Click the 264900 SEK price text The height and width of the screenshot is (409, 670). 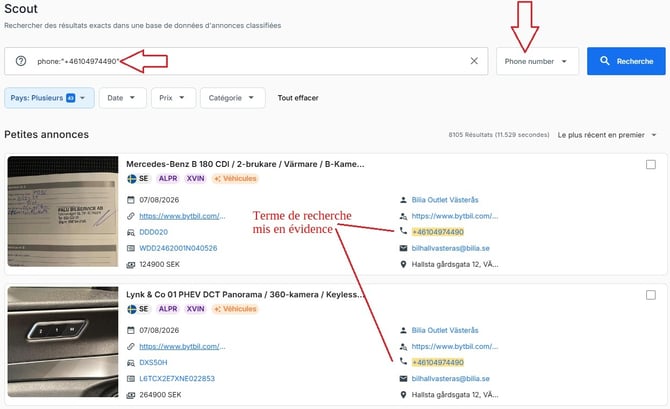click(160, 395)
